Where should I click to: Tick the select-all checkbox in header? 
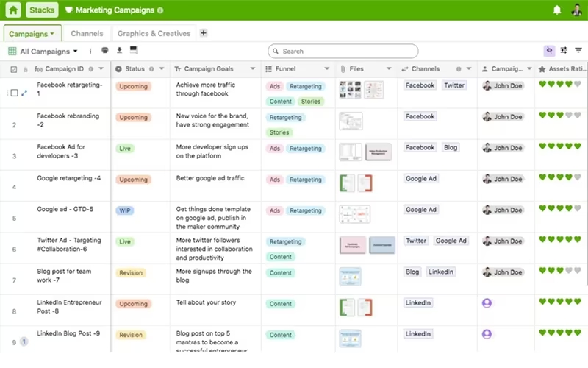(x=14, y=69)
